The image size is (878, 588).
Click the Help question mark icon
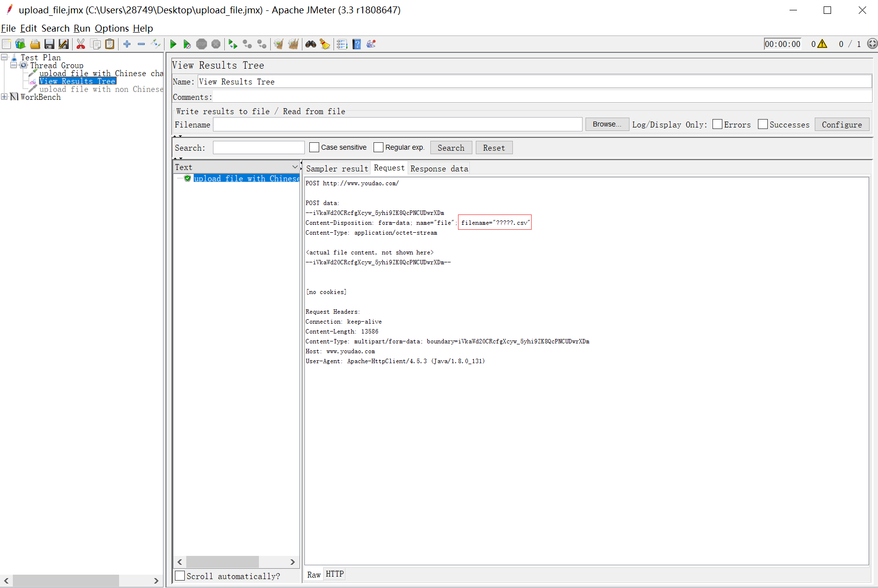[x=356, y=44]
